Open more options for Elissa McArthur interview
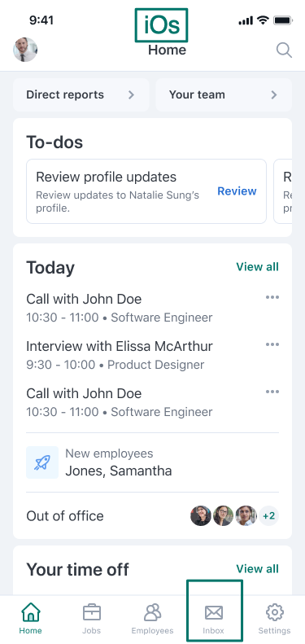 272,344
